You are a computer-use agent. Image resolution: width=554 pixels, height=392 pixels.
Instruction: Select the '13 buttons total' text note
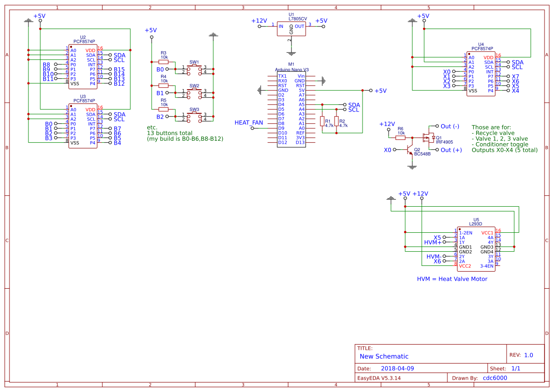[170, 133]
